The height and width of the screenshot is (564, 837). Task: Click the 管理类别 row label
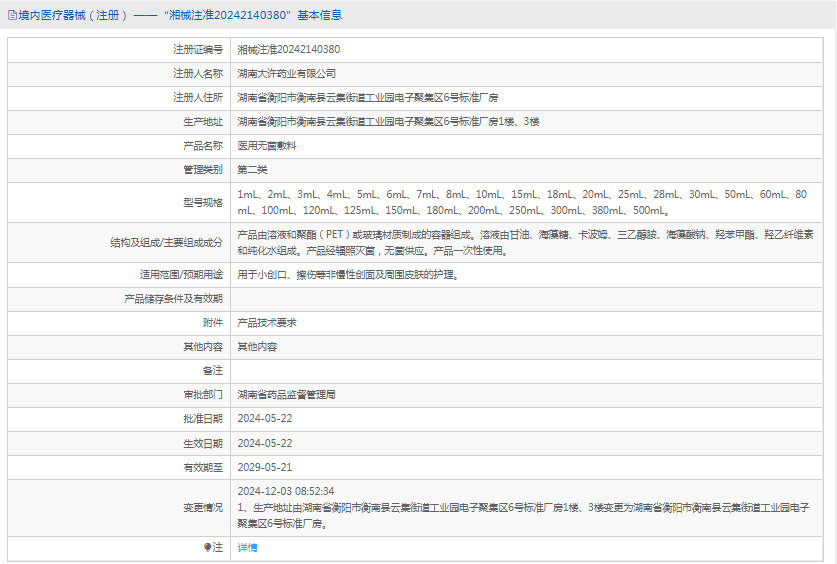point(203,170)
